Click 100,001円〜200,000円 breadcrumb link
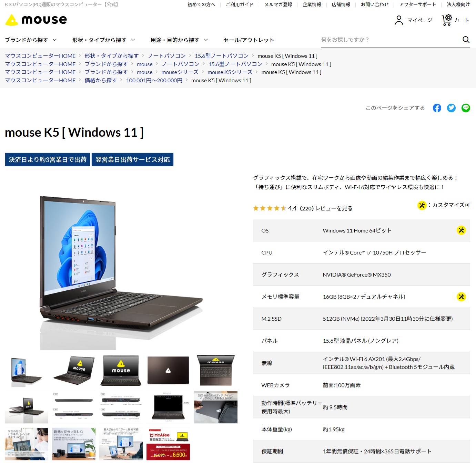Screen dimensions: 476x466 pyautogui.click(x=154, y=80)
